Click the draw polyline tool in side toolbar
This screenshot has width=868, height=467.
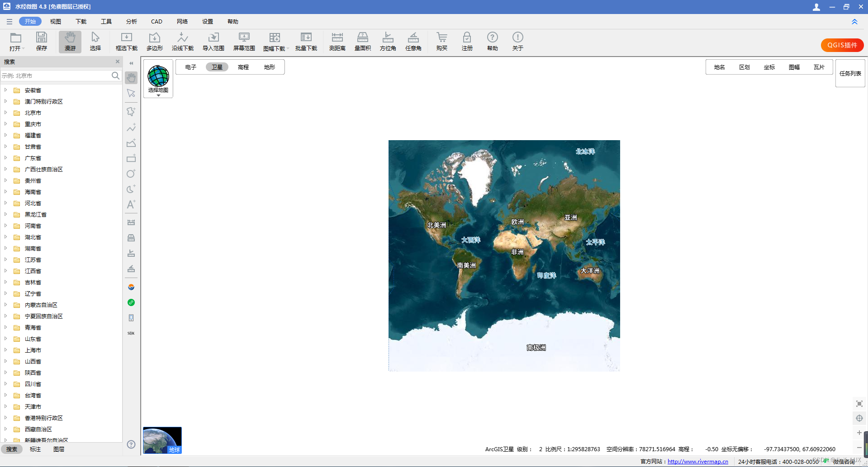[131, 128]
